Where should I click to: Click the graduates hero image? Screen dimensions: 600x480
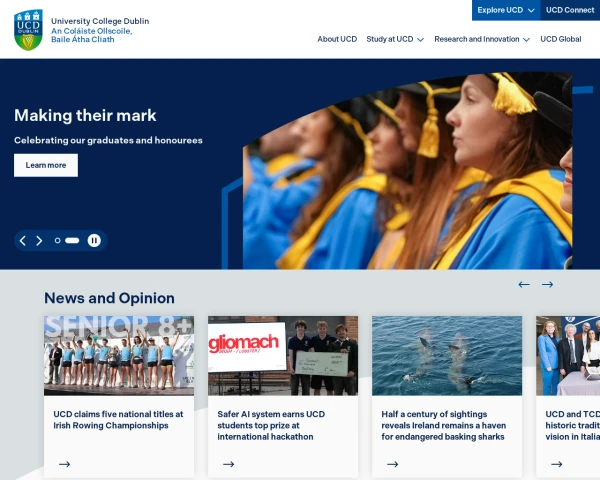coord(408,171)
